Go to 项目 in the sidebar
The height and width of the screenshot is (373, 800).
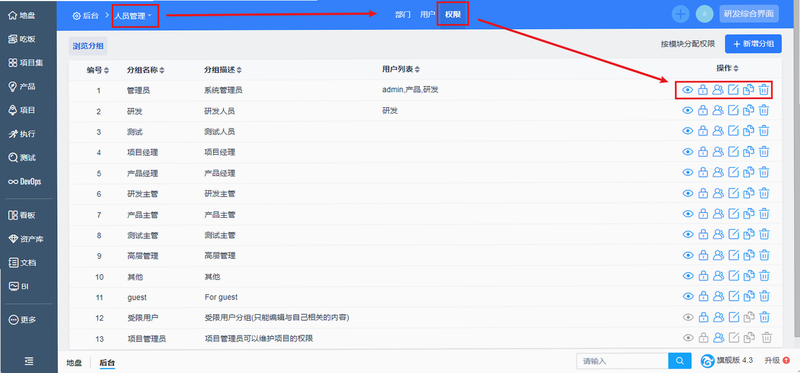pos(23,110)
